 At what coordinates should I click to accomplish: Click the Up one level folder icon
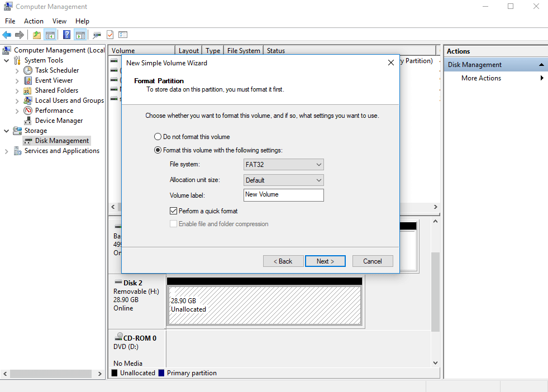pyautogui.click(x=37, y=35)
